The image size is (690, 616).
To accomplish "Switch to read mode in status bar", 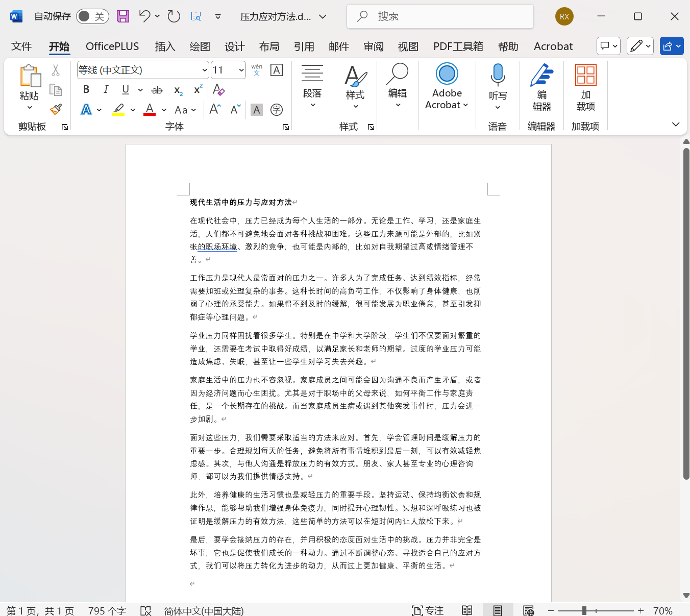I will coord(467,610).
